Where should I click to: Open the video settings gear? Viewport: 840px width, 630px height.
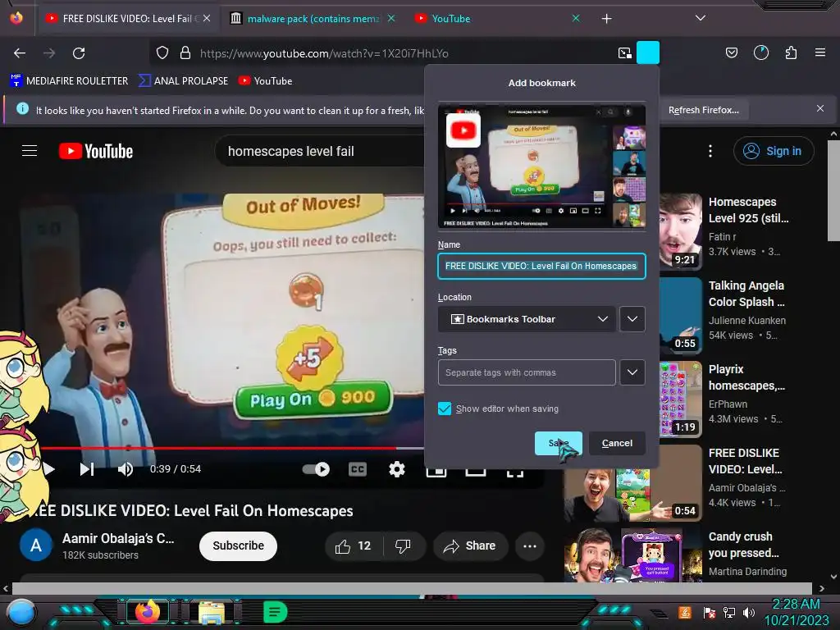pyautogui.click(x=397, y=469)
